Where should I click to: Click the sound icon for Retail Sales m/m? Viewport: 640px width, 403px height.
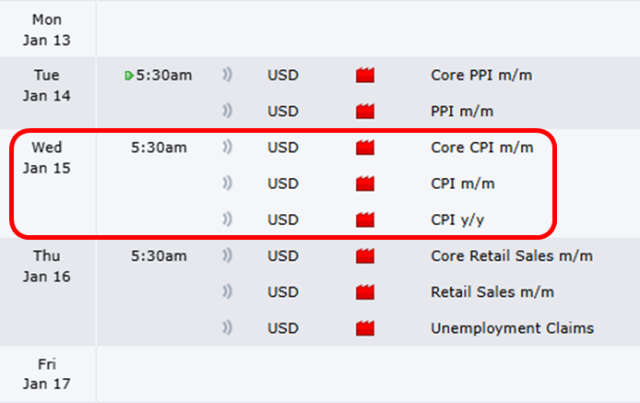click(x=227, y=292)
